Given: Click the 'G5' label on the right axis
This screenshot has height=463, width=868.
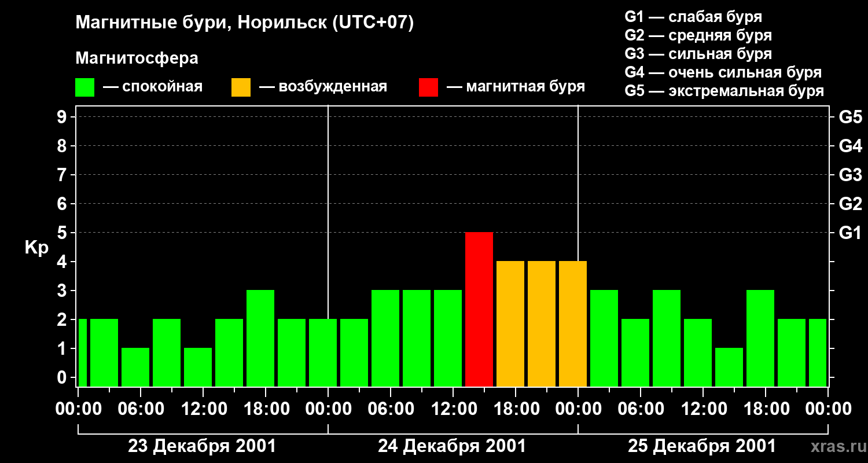Looking at the screenshot, I should click(850, 117).
